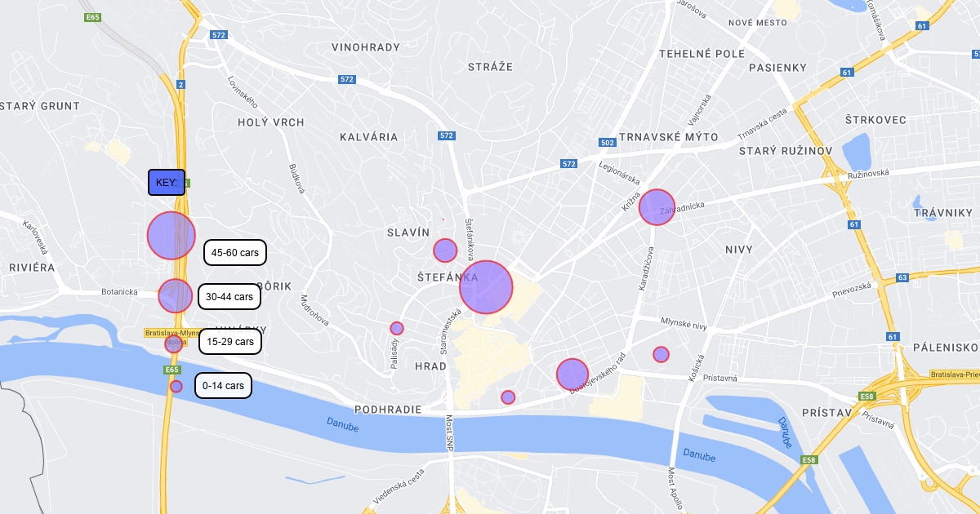Click the KEY: legend box
The image size is (980, 514).
167,183
